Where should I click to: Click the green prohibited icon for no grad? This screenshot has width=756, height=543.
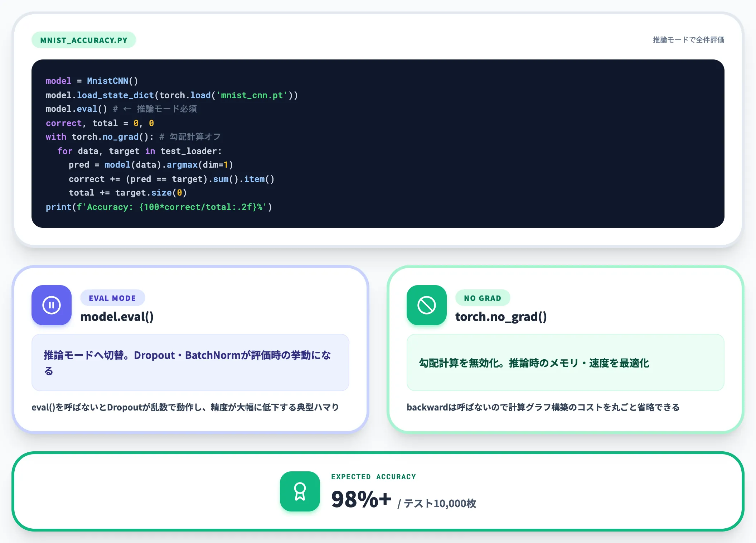pyautogui.click(x=427, y=305)
